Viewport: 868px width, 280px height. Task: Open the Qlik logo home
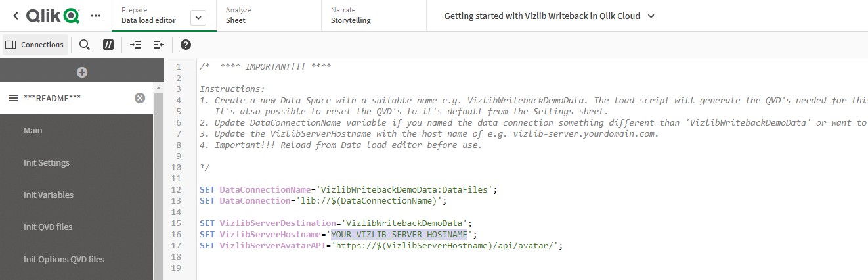coord(53,15)
